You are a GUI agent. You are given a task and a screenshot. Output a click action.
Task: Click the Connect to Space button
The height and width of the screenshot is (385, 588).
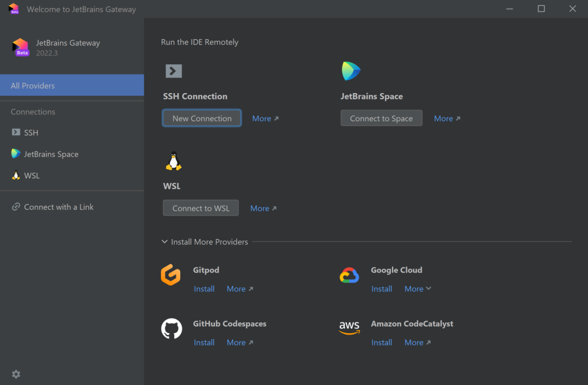pyautogui.click(x=381, y=118)
